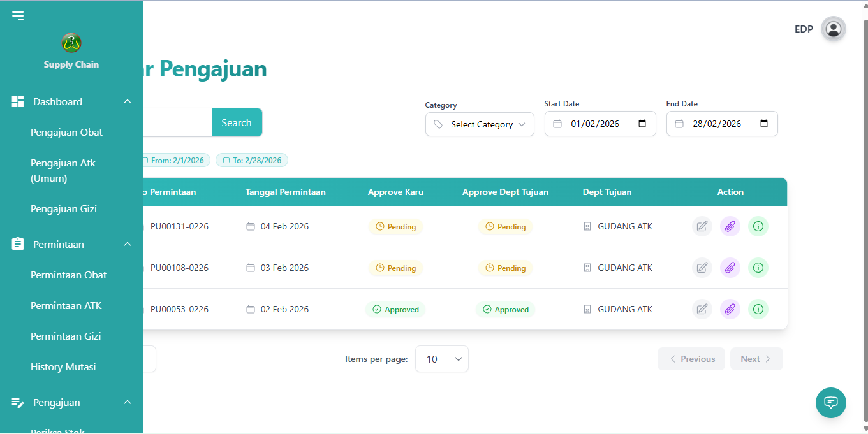Click the End Date input field
Screen dimensions: 868x434
pos(722,124)
